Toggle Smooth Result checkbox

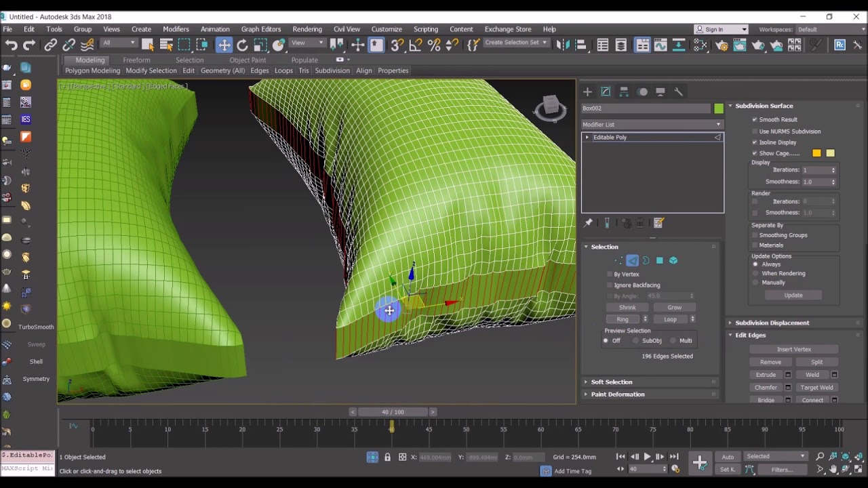coord(755,119)
